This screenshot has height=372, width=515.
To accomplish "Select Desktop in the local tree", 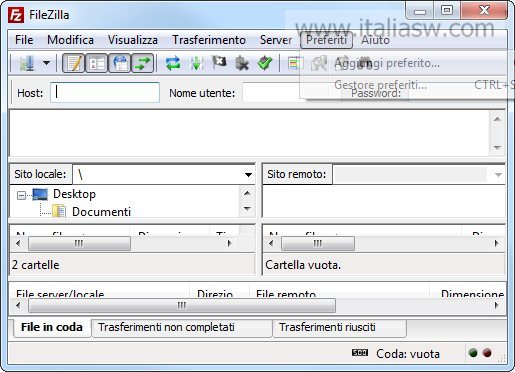I will click(x=74, y=194).
